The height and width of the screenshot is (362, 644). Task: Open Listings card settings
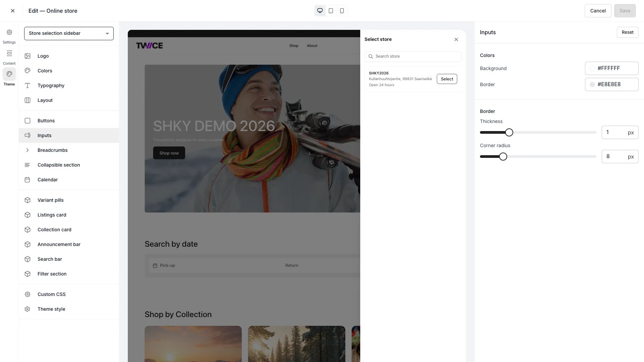tap(69, 215)
